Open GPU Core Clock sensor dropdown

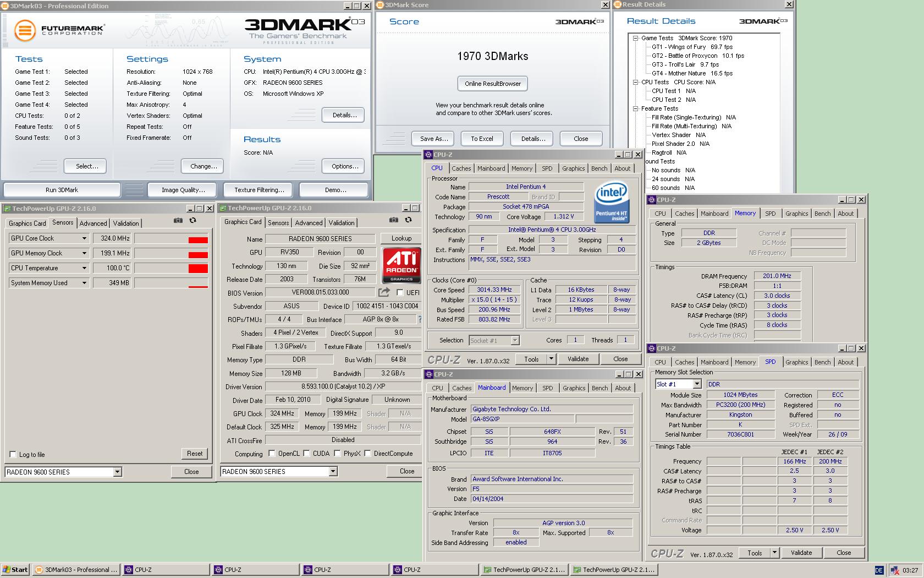(84, 238)
